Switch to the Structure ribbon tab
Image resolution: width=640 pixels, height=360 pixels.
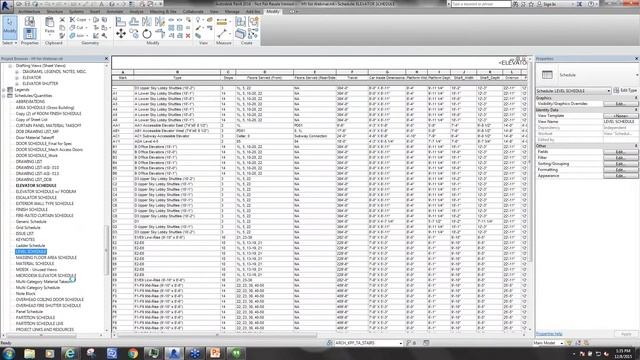point(55,11)
